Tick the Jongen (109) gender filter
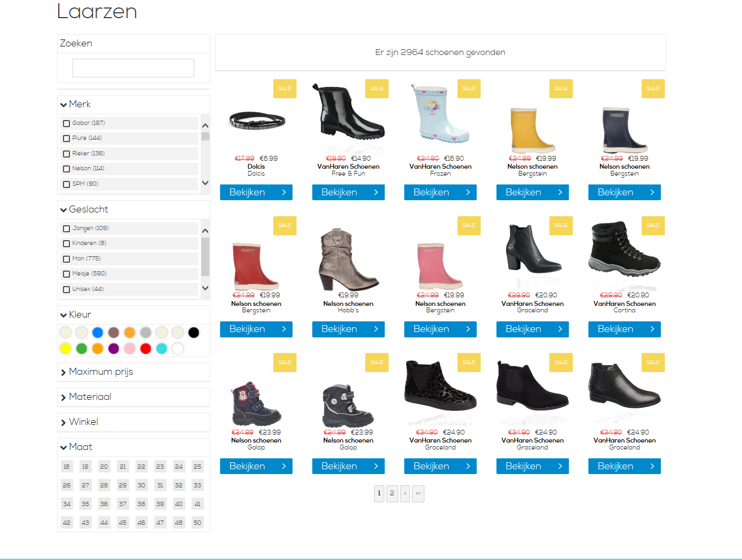The width and height of the screenshot is (742, 560). [x=67, y=228]
